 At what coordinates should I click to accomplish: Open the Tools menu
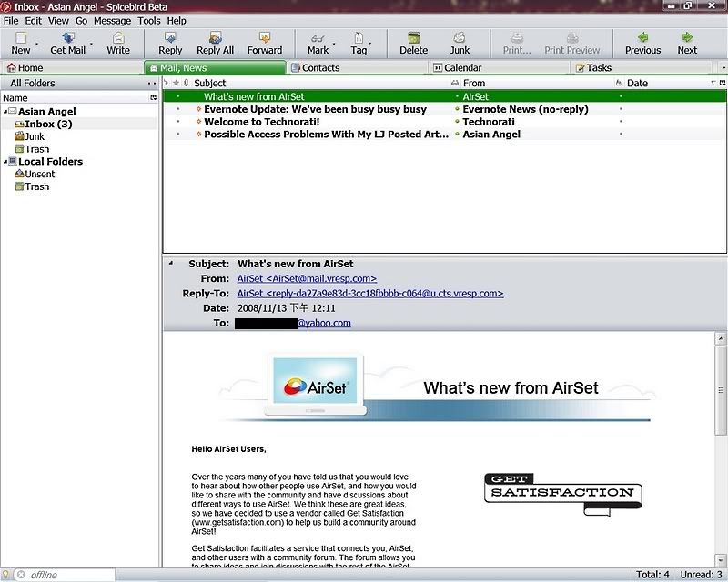(148, 21)
